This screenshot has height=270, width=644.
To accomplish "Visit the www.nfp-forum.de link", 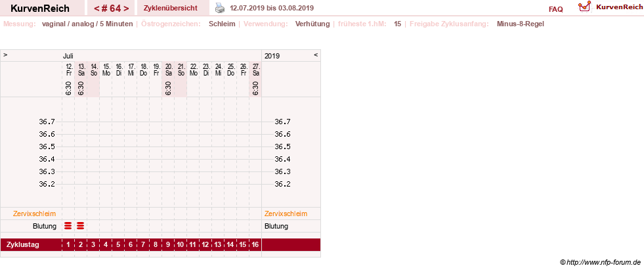I will point(603,262).
